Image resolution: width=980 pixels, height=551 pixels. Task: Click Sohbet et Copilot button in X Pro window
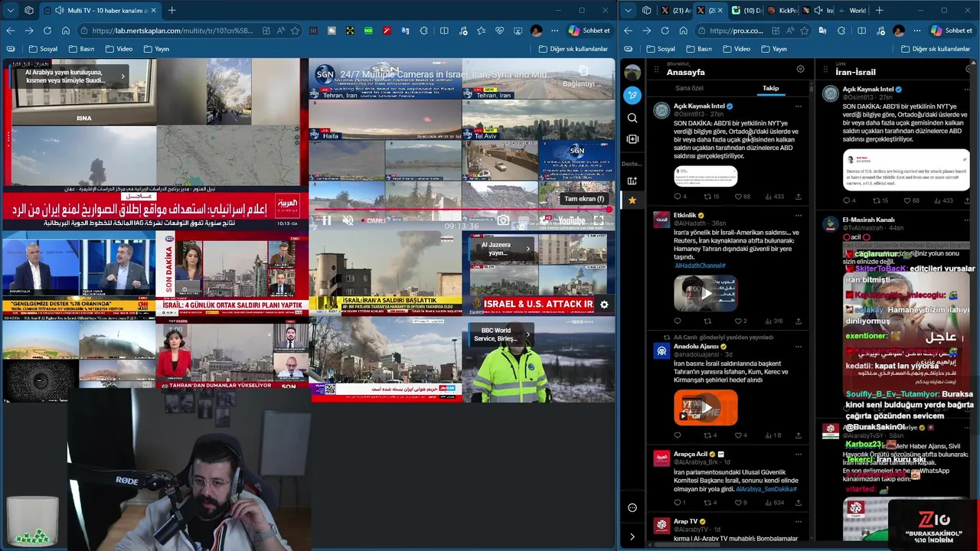pos(951,31)
